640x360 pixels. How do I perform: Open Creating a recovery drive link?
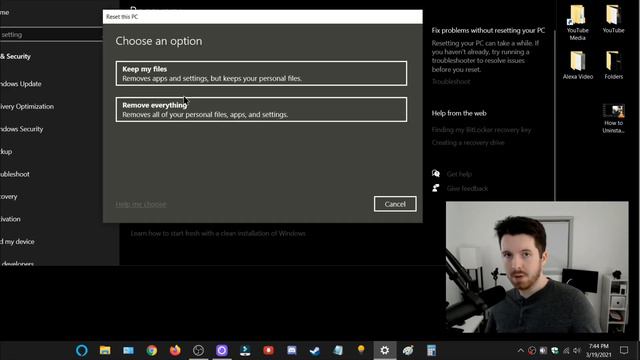click(x=468, y=142)
